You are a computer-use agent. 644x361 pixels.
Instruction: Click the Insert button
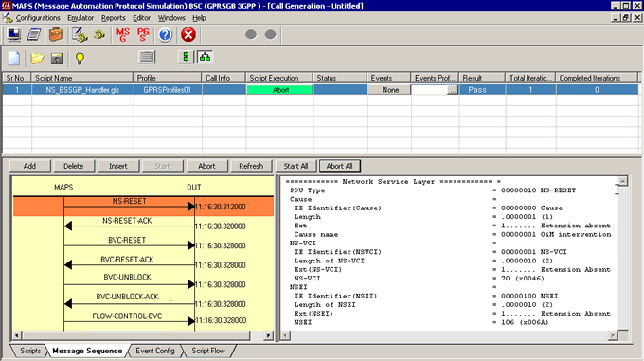point(117,167)
